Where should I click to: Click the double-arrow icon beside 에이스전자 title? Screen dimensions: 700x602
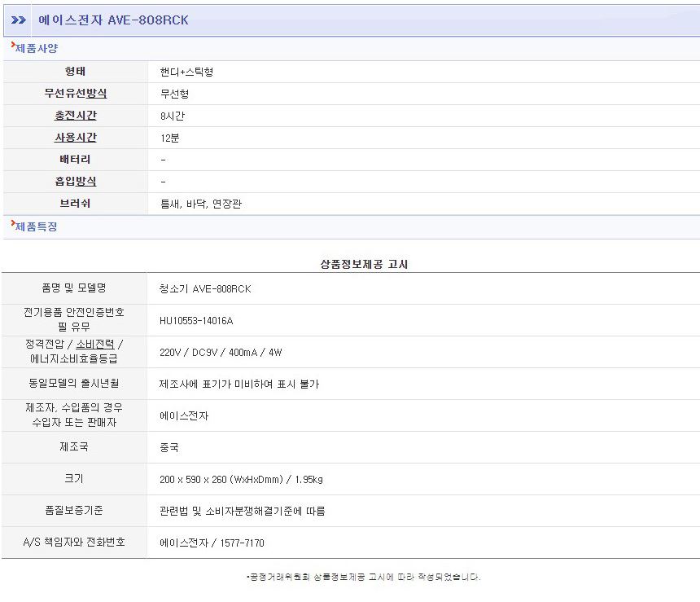[18, 20]
